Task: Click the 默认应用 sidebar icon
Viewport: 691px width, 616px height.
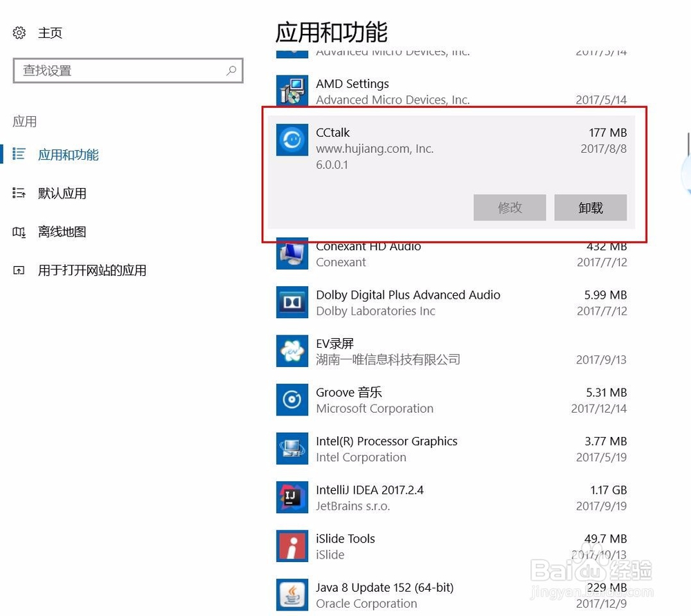Action: click(x=19, y=193)
